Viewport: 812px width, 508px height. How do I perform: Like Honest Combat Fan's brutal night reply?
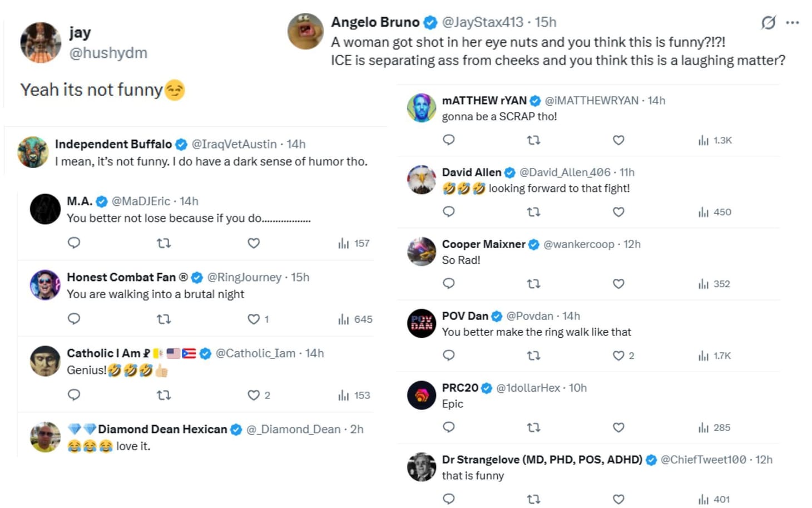(254, 319)
